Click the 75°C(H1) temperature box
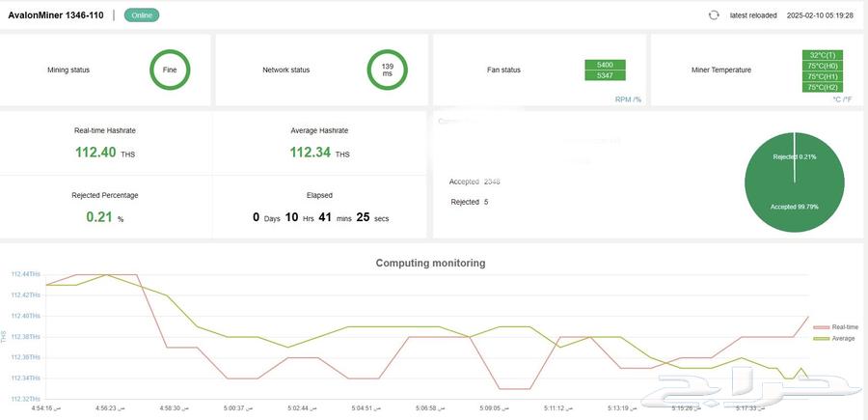Image resolution: width=868 pixels, height=420 pixels. pyautogui.click(x=822, y=76)
